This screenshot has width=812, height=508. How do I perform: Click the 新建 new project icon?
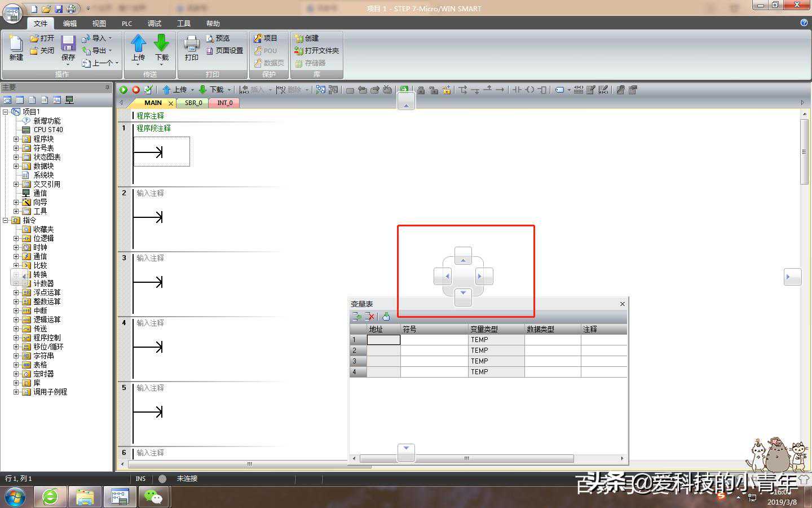click(x=16, y=44)
